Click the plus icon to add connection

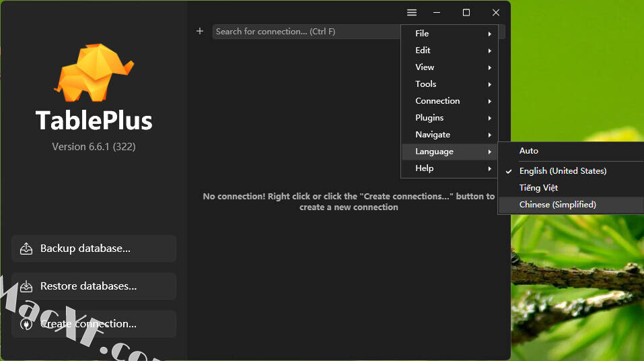[200, 31]
